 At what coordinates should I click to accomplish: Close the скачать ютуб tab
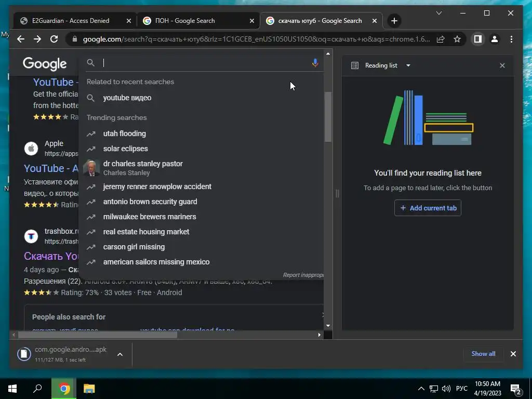[374, 21]
